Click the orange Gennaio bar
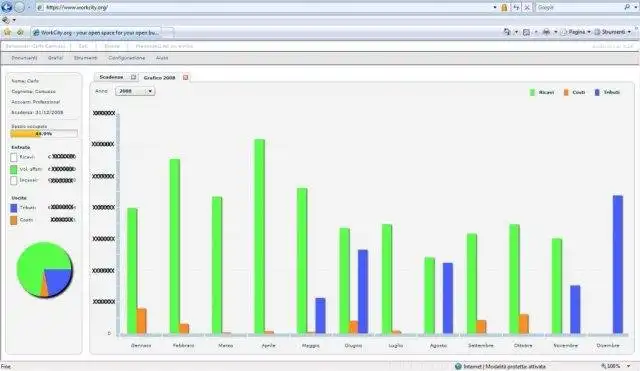 pos(141,321)
